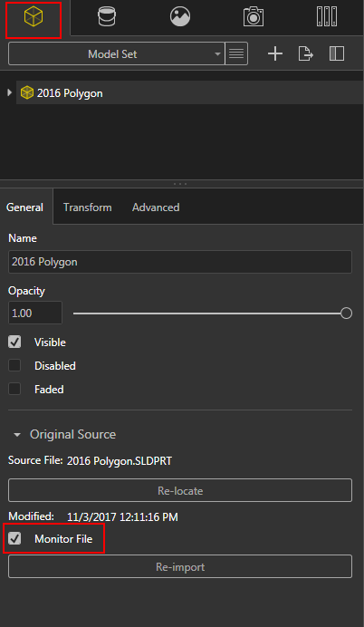Uncheck the Monitor File checkbox
364x627 pixels.
pos(14,538)
